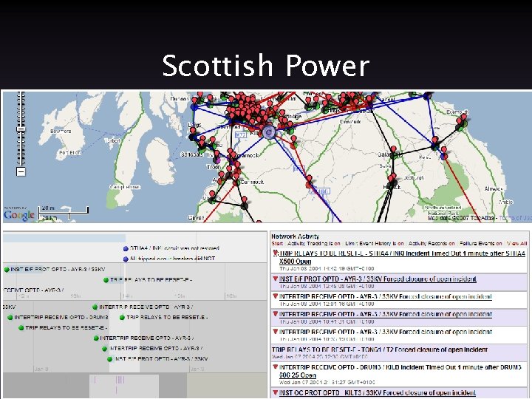
Task: Click the magenta marker beside Troon
Action: click(x=218, y=159)
